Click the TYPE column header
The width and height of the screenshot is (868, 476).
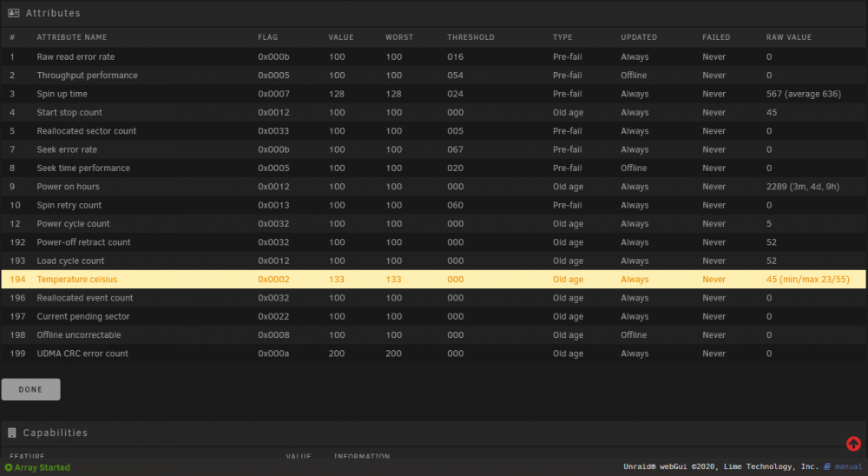click(562, 37)
